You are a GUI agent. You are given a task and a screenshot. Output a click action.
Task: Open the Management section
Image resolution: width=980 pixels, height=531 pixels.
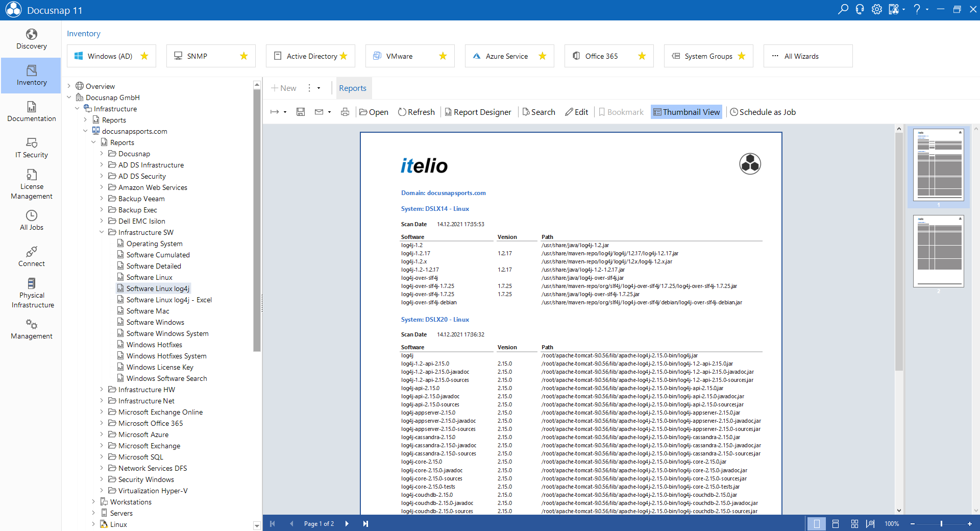31,329
